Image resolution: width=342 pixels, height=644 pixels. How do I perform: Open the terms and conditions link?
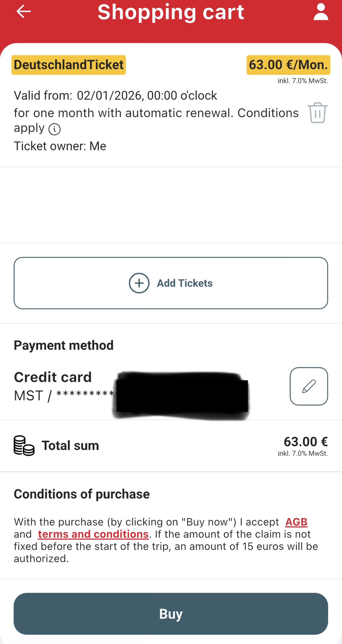[x=93, y=534]
